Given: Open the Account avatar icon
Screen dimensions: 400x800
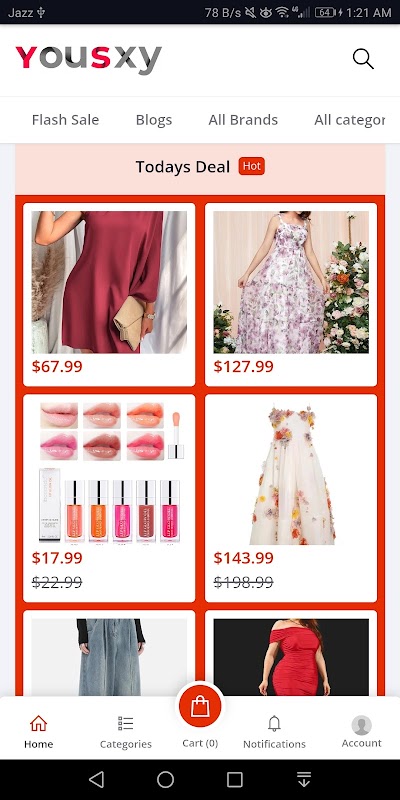Looking at the screenshot, I should 361,725.
